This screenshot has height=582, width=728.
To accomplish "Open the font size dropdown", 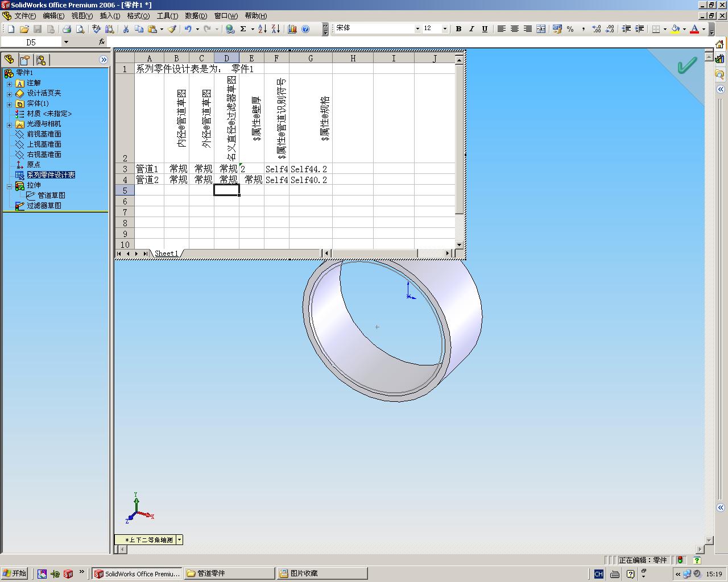I will [x=445, y=29].
